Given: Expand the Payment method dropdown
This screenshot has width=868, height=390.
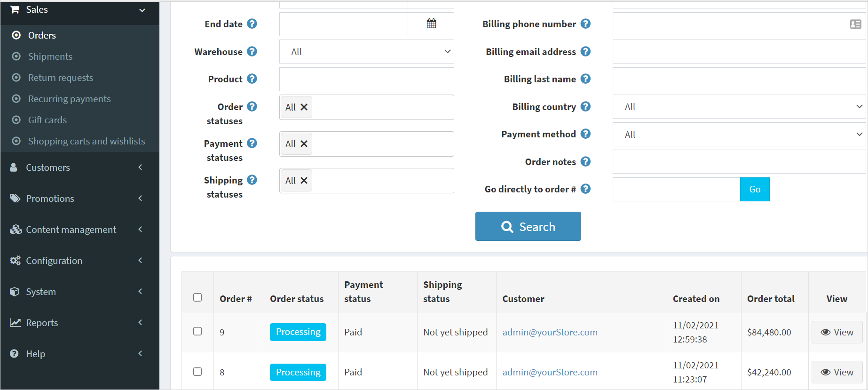Looking at the screenshot, I should [739, 135].
